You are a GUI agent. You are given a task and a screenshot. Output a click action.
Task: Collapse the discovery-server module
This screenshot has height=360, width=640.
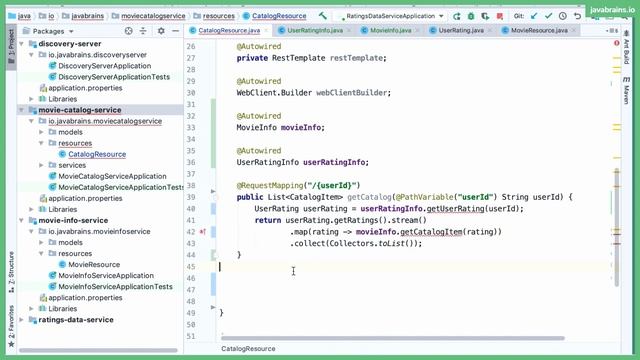[x=22, y=44]
